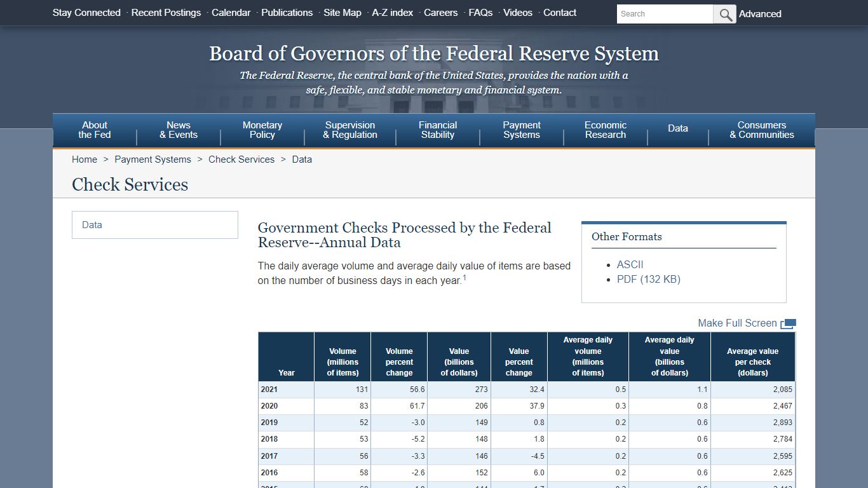Click the -4.5 value change cell
The height and width of the screenshot is (488, 868).
pyautogui.click(x=519, y=456)
